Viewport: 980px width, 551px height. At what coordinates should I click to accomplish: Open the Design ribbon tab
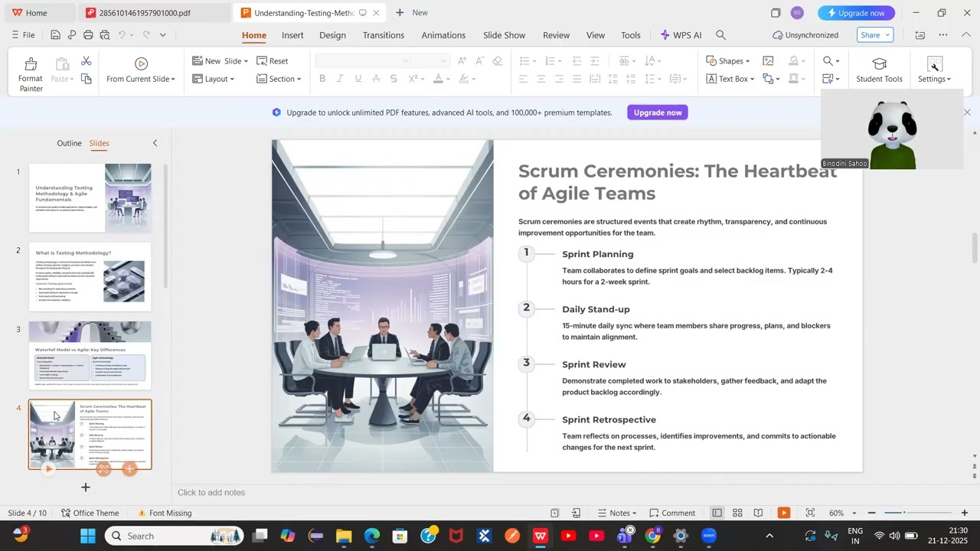coord(332,35)
